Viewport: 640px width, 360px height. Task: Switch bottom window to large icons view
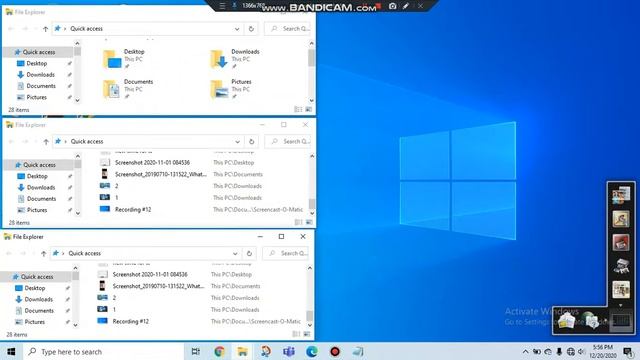point(307,334)
